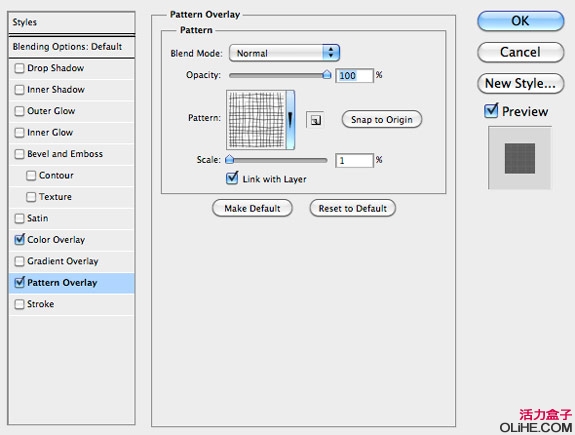
Task: Click Snap to Origin button
Action: pyautogui.click(x=382, y=120)
